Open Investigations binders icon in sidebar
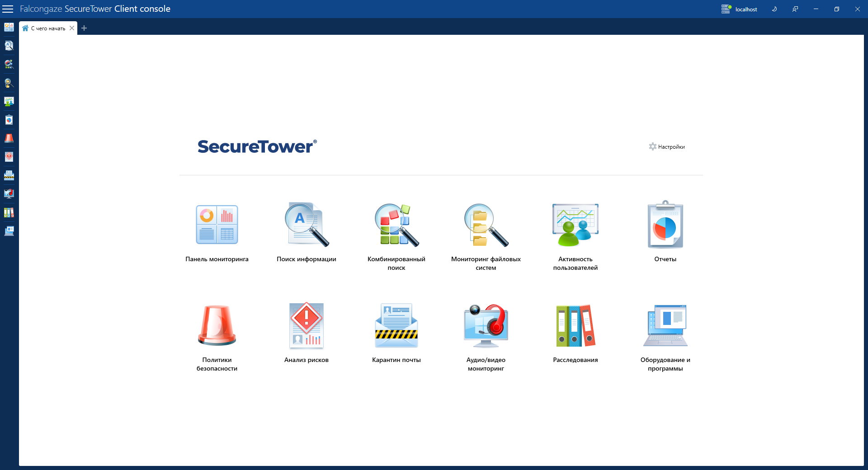Viewport: 868px width, 470px height. 9,212
